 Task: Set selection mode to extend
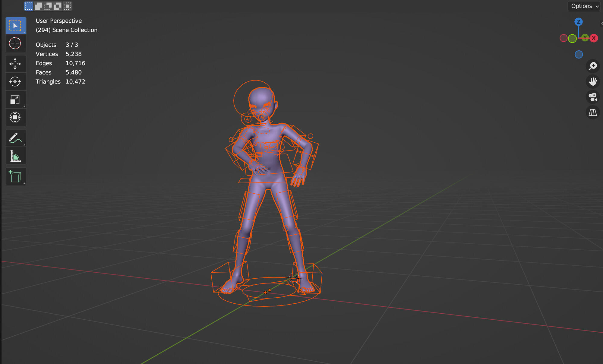(38, 6)
